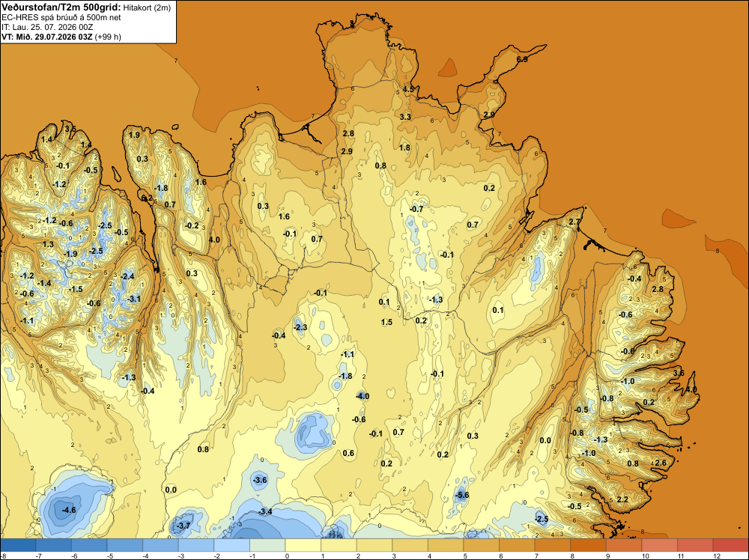Click the -3.4 temperature value on the map
This screenshot has width=749, height=560.
265,512
